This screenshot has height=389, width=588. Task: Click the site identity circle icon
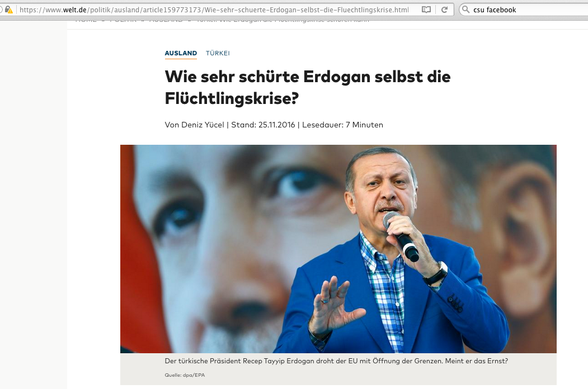[1, 10]
